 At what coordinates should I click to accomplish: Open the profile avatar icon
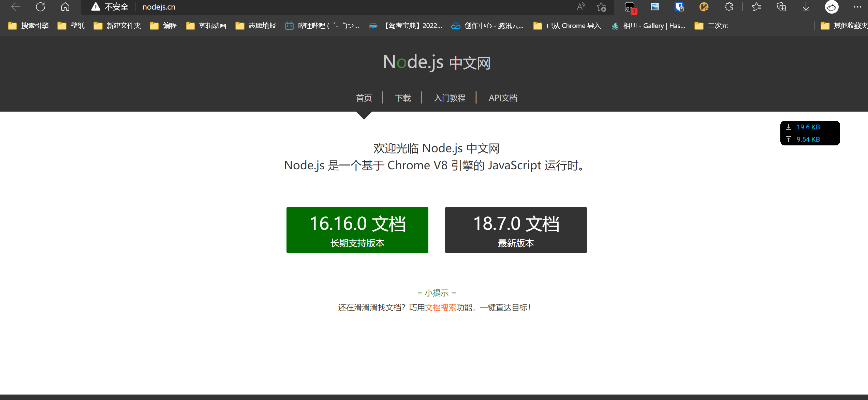click(832, 7)
